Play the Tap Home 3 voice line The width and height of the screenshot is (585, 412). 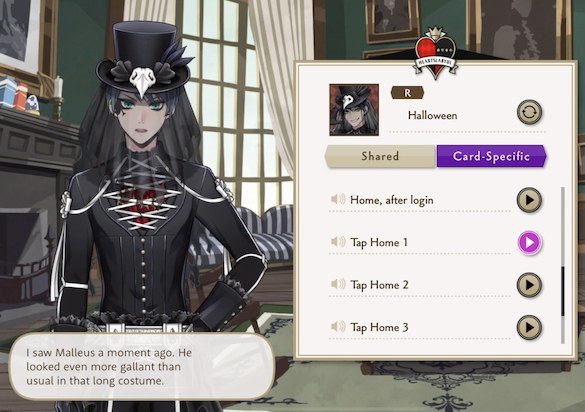[x=529, y=328]
